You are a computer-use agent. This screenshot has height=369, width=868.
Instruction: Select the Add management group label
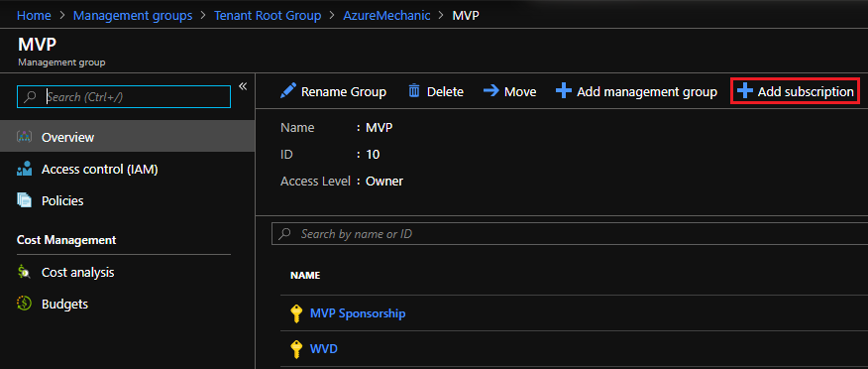(x=647, y=92)
